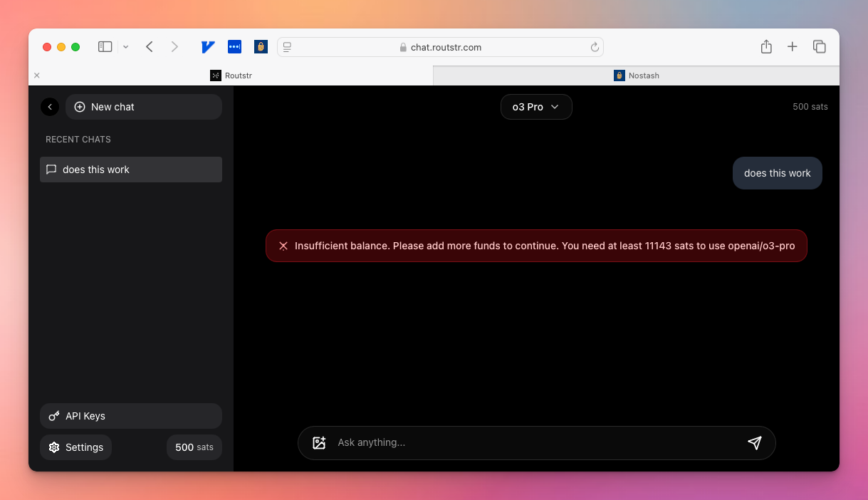Open the page settings icon in the address bar
Screen dimensions: 868x500
pyautogui.click(x=288, y=47)
